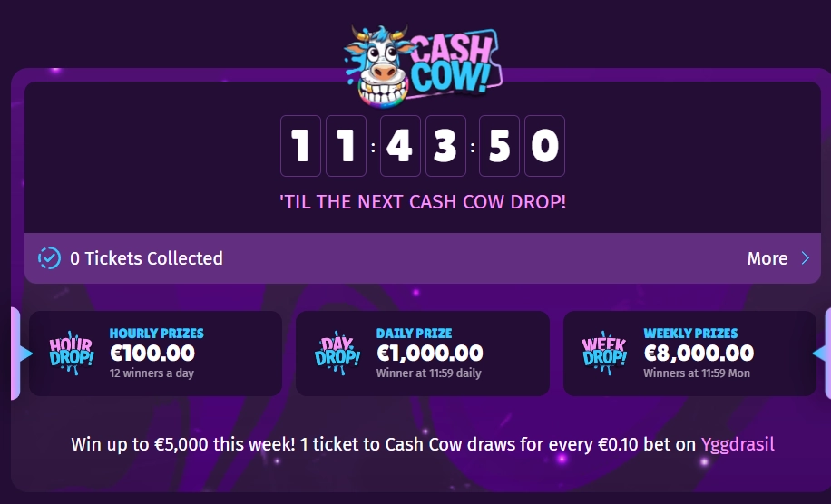Click the tickets collected checkmark icon

tap(49, 258)
